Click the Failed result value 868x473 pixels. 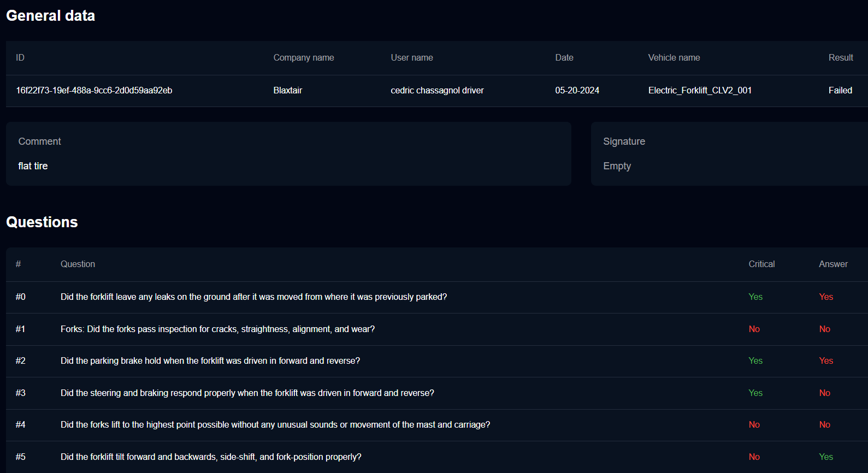tap(840, 91)
